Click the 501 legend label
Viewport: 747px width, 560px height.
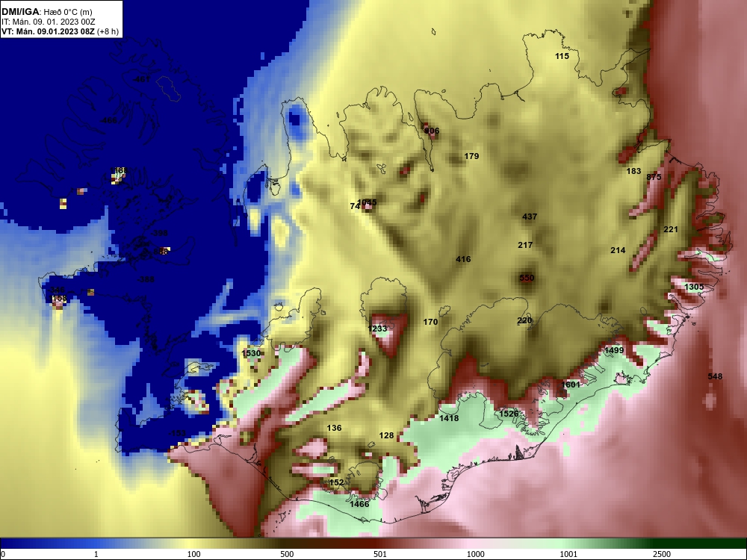pos(380,554)
